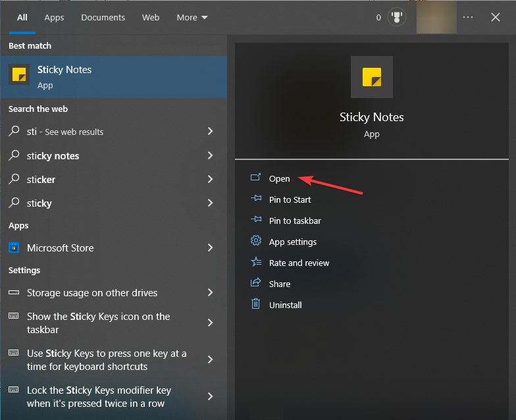Expand arrow for Show the Sticky Keys icon
Viewport: 516px width, 420px height.
pyautogui.click(x=211, y=323)
